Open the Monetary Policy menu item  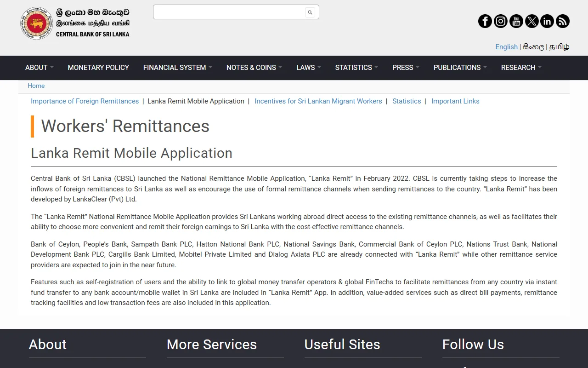coord(98,67)
